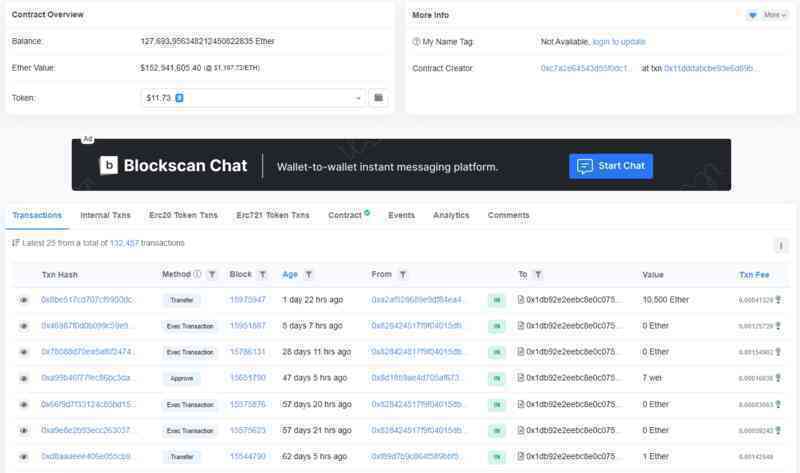Open block 15544790 link
800x473 pixels.
(247, 456)
